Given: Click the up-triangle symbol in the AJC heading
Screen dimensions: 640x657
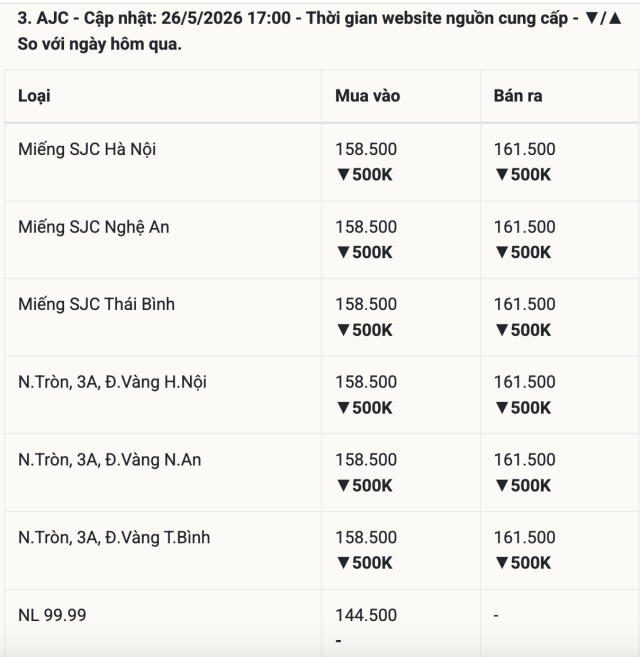Looking at the screenshot, I should (615, 18).
